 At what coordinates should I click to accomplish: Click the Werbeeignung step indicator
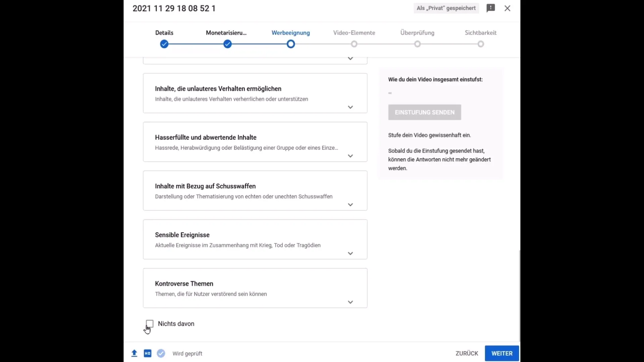[290, 43]
